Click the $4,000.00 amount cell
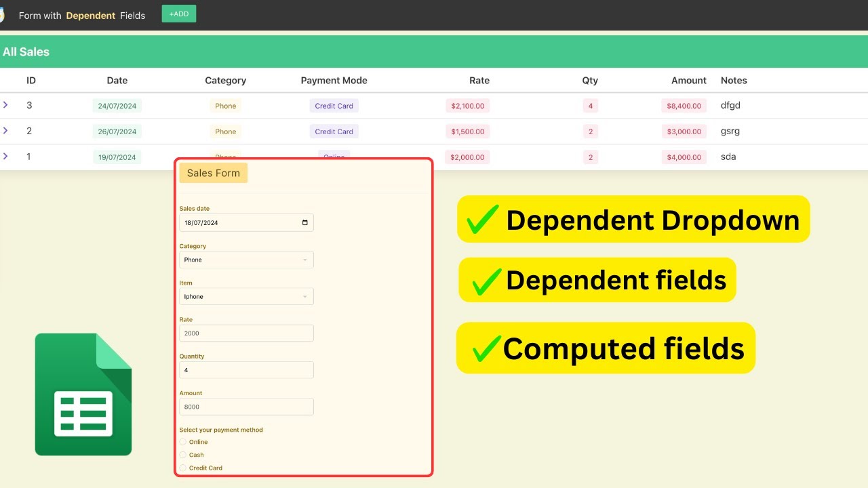 tap(684, 157)
